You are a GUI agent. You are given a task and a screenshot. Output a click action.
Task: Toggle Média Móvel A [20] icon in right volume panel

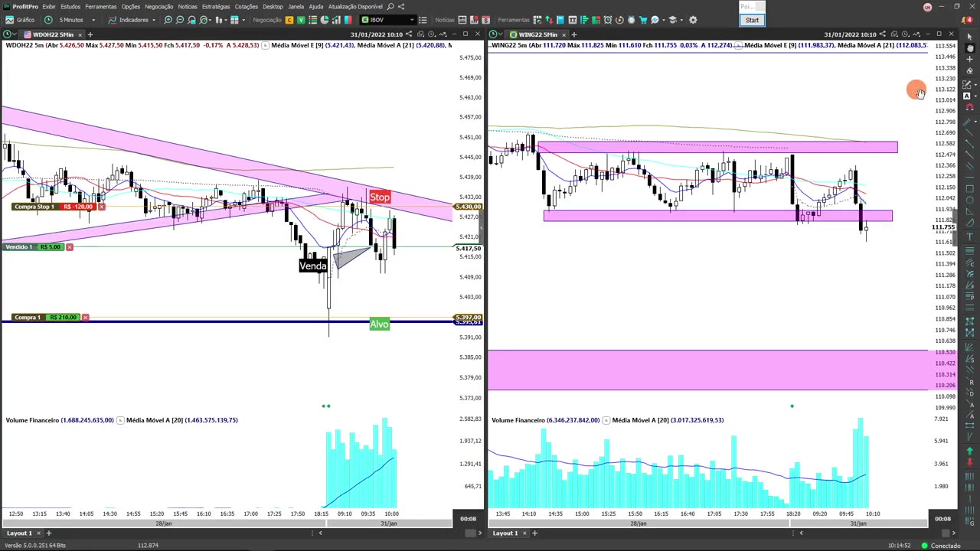[x=606, y=419]
